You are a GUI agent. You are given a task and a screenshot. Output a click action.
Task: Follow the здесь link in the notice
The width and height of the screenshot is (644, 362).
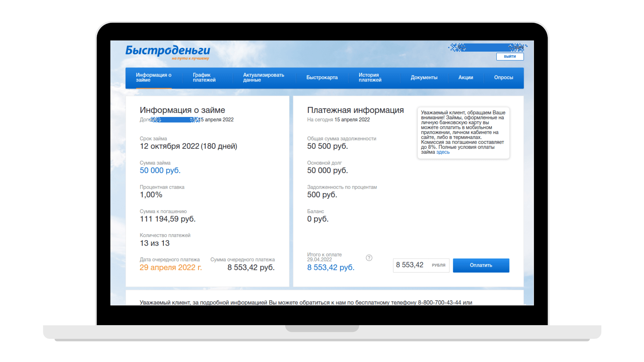click(x=443, y=152)
